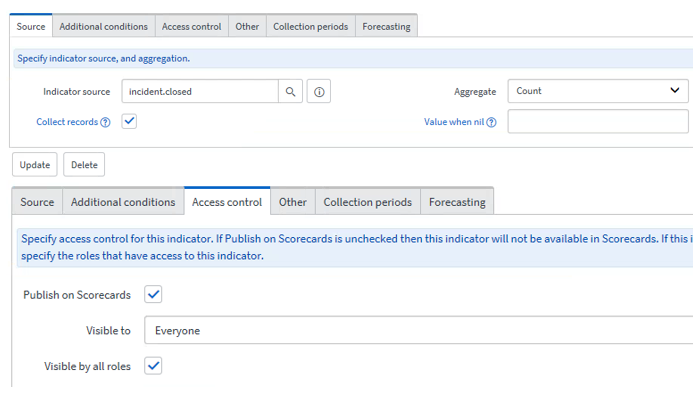
Task: Click the Collect records label link
Action: click(x=67, y=122)
